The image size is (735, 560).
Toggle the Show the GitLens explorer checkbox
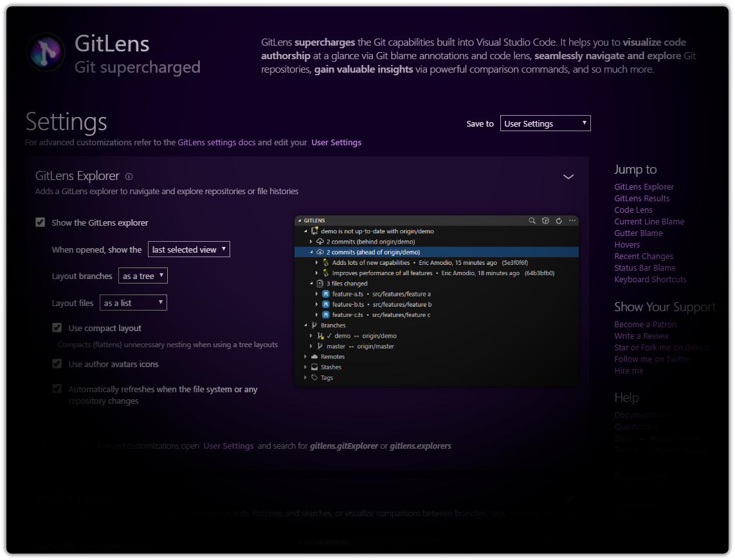coord(40,222)
